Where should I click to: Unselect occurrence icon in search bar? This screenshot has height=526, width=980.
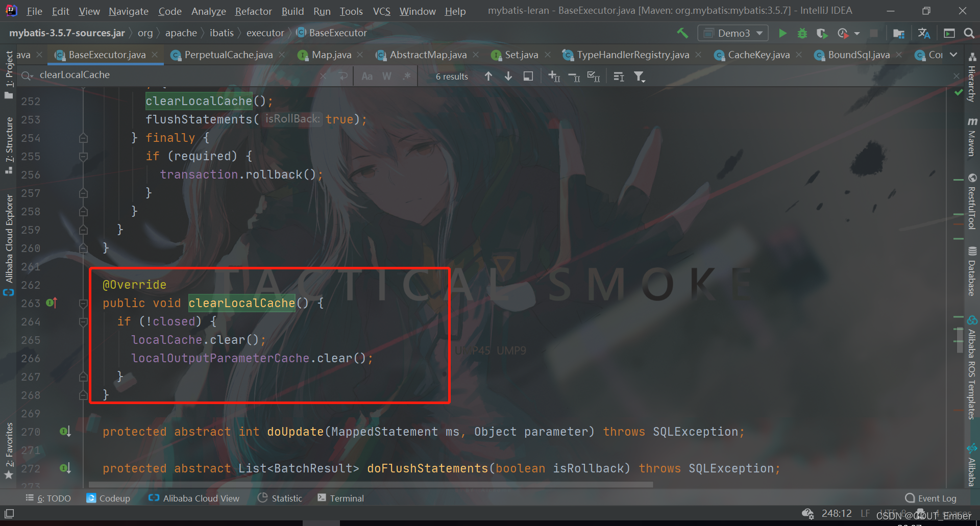click(x=574, y=76)
